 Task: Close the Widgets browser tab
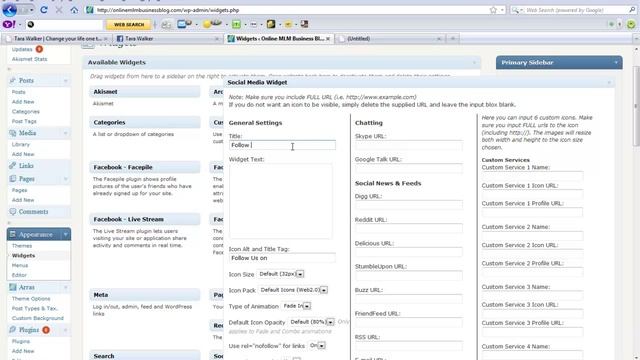coord(328,39)
